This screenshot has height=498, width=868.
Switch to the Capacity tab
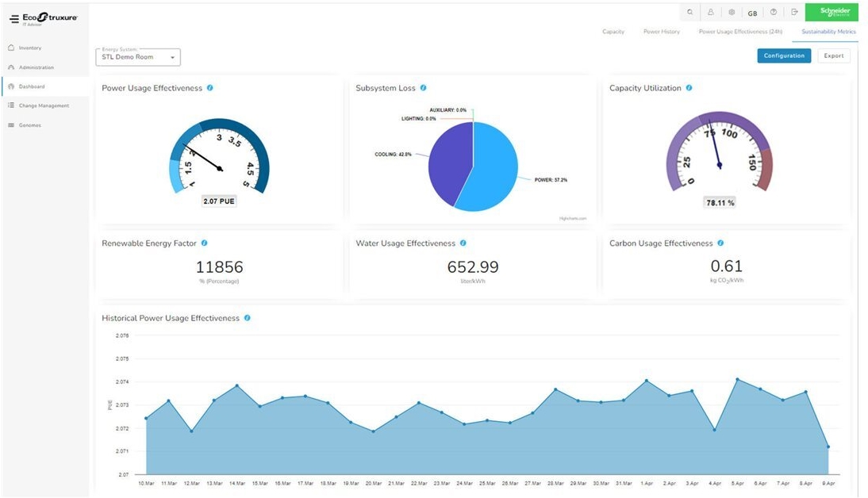coord(613,32)
